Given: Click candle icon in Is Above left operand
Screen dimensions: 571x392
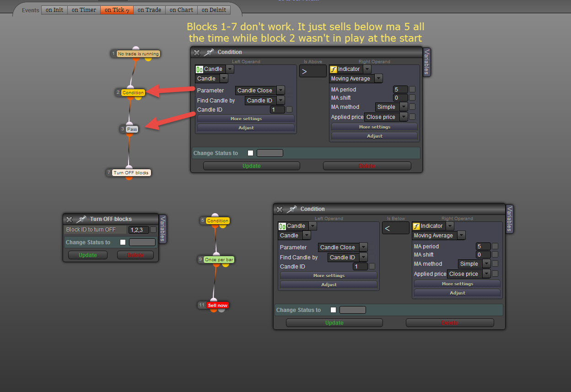Looking at the screenshot, I should click(x=199, y=69).
